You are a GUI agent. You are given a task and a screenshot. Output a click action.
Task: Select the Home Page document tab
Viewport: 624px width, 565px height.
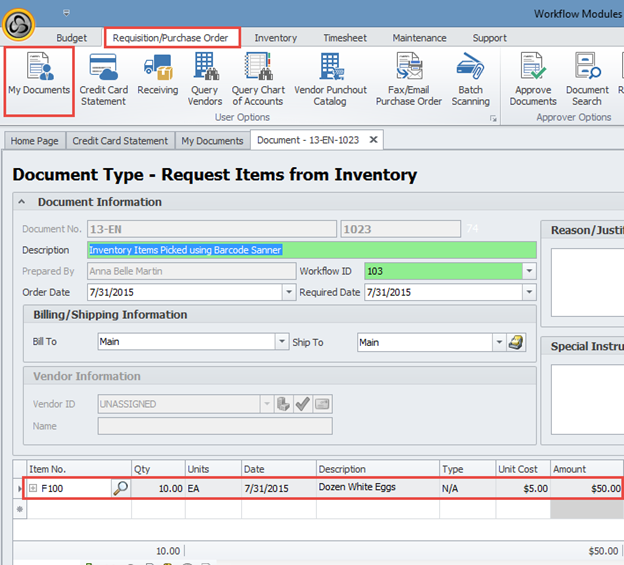(35, 141)
